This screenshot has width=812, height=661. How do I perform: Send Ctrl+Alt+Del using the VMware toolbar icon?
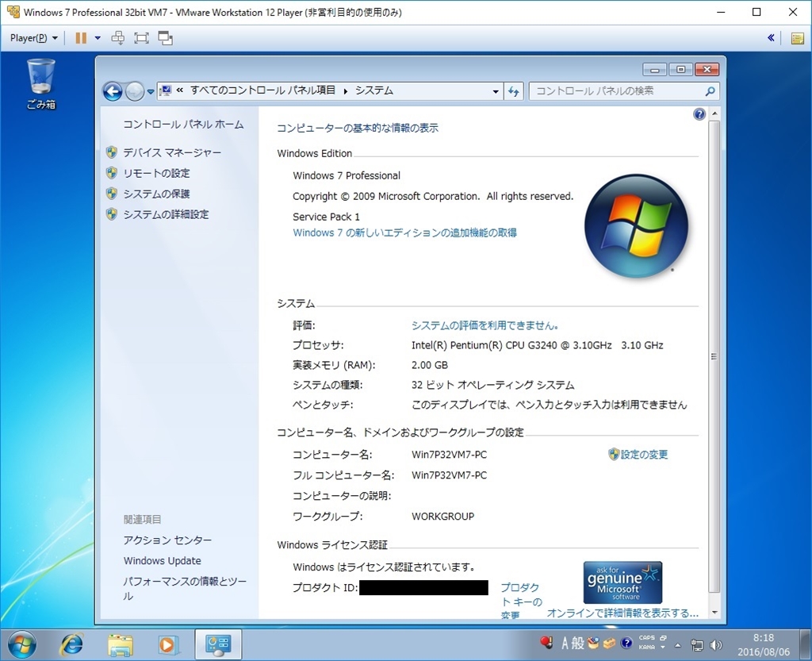pyautogui.click(x=118, y=38)
